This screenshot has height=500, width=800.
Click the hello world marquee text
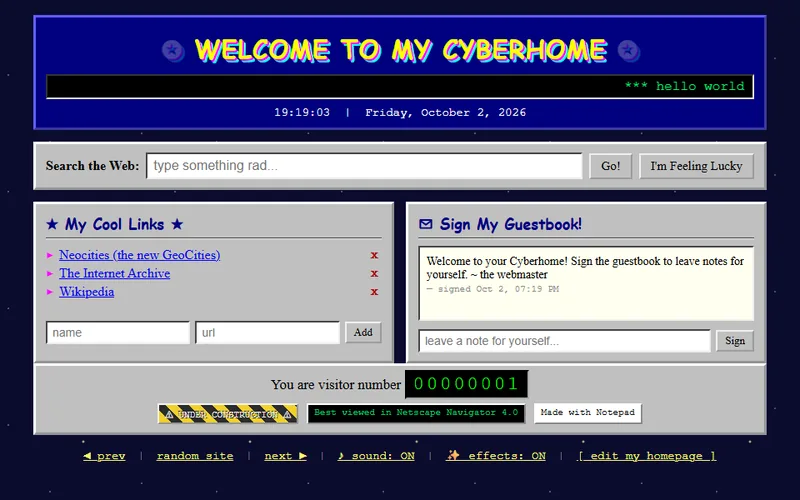[685, 86]
